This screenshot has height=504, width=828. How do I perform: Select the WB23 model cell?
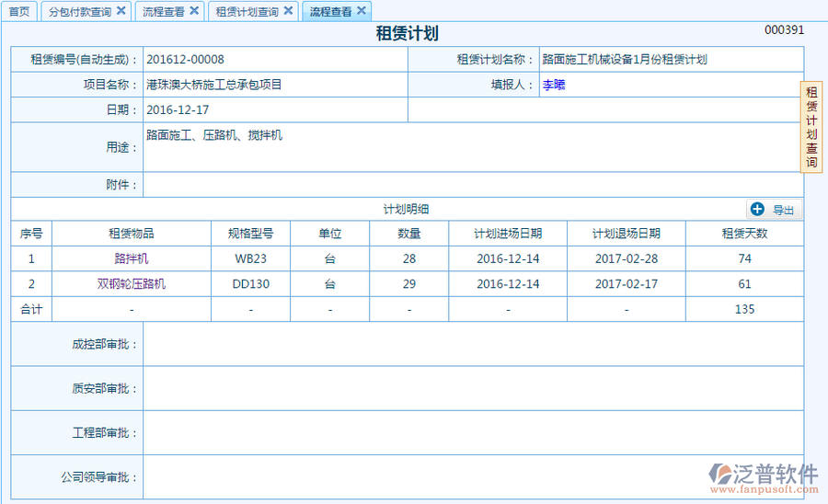click(x=251, y=258)
